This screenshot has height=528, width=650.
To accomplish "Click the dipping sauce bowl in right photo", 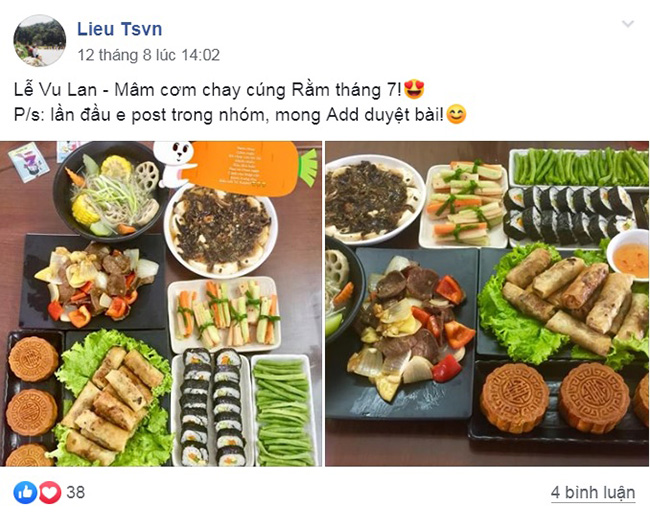I will pos(629,253).
